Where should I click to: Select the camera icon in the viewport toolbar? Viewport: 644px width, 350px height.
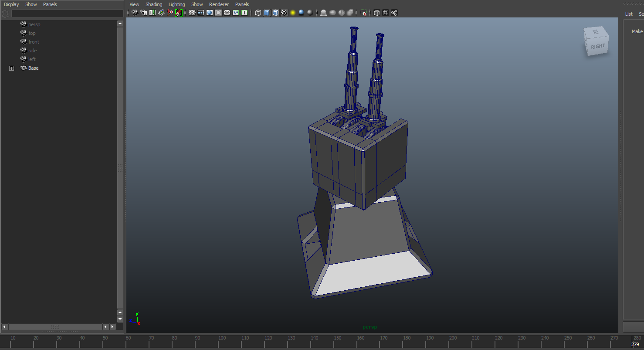point(135,13)
